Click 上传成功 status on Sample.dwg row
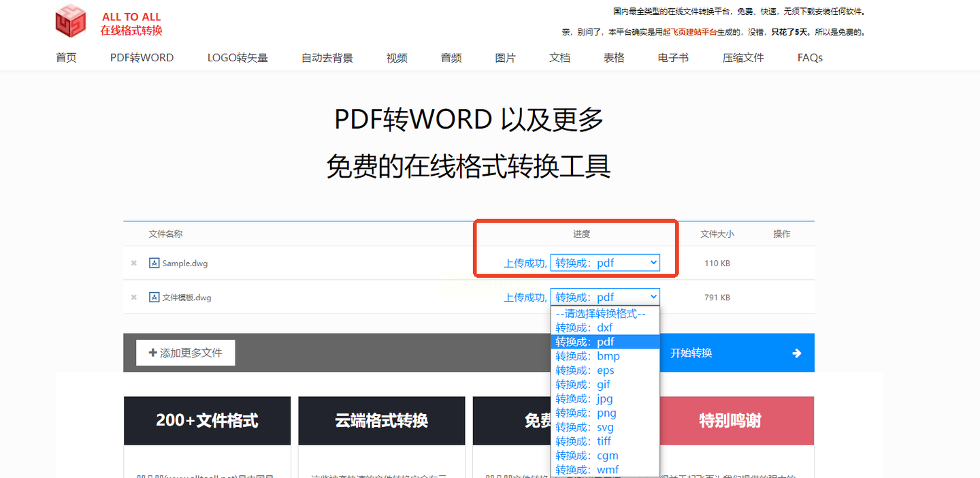The width and height of the screenshot is (980, 478). click(x=525, y=263)
